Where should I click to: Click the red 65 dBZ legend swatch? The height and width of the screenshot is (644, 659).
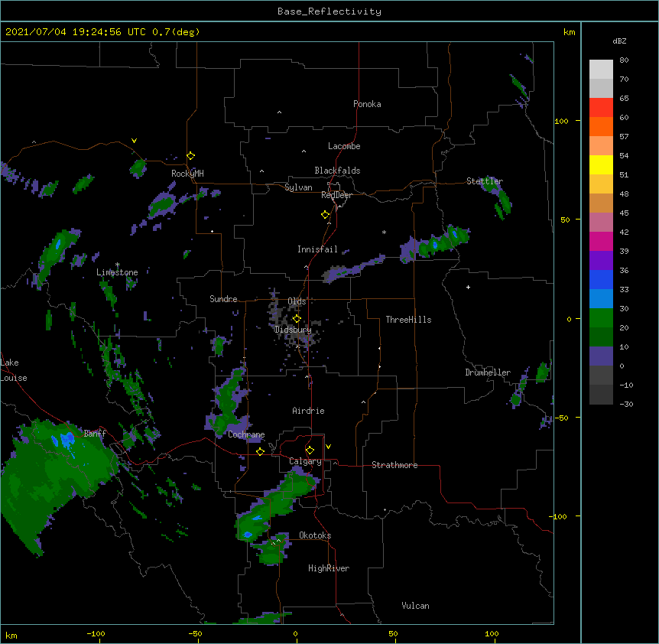(x=601, y=107)
